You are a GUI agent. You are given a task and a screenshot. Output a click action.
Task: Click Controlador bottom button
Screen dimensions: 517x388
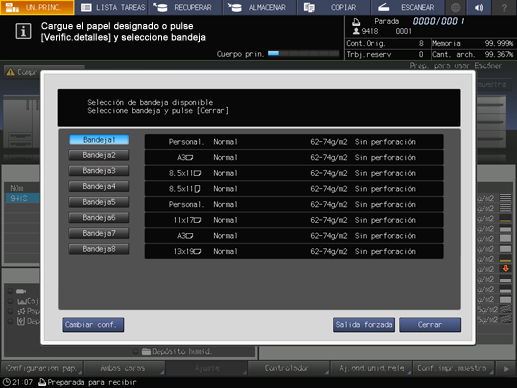(x=289, y=368)
